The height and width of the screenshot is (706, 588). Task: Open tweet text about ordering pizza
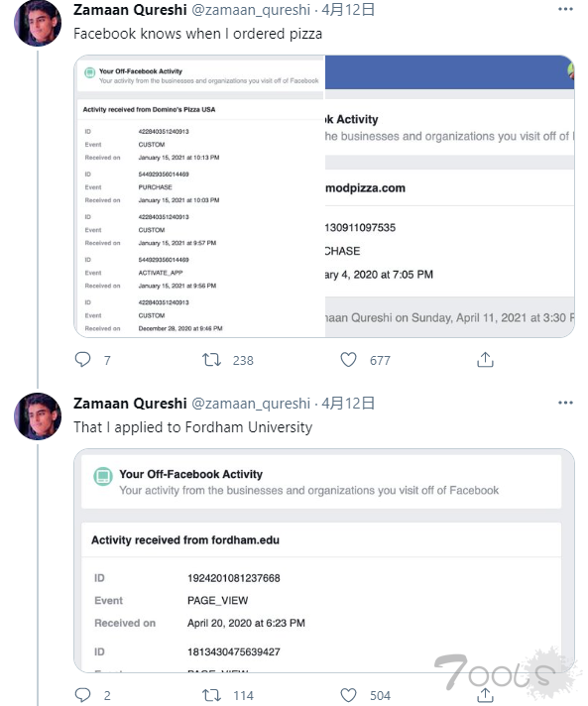tap(197, 34)
